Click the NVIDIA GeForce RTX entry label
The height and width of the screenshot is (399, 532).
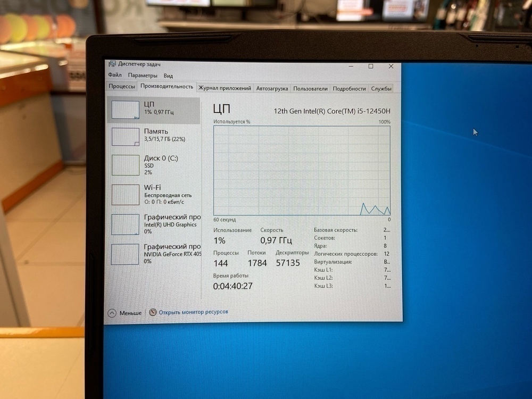[x=173, y=254]
